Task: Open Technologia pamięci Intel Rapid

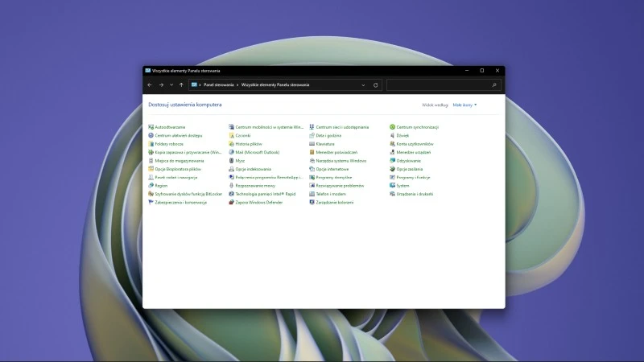Action: (x=262, y=194)
